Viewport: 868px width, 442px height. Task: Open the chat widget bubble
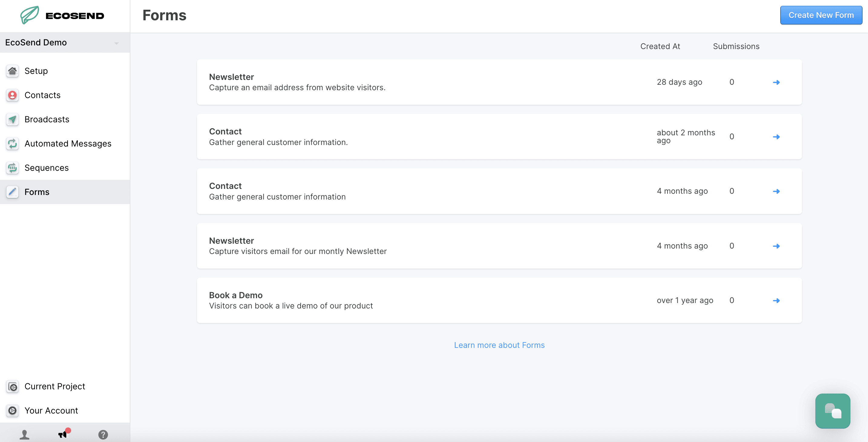[832, 411]
